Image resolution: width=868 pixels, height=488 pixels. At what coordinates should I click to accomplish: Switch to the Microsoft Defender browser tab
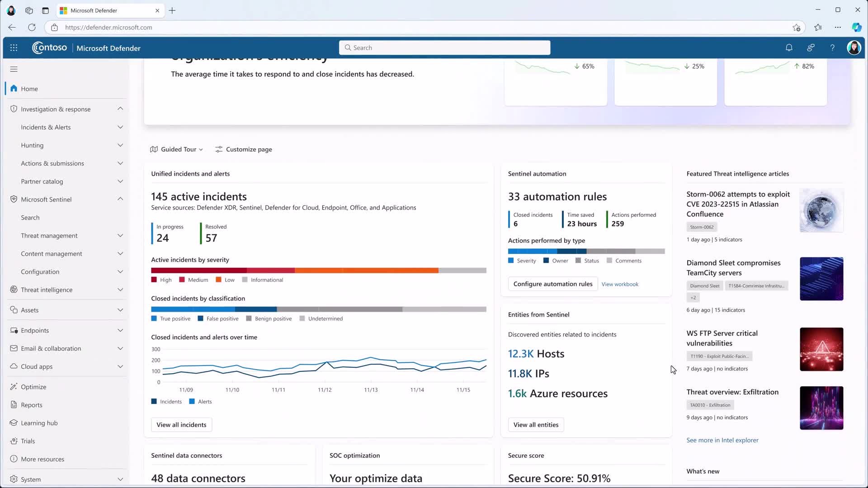110,10
